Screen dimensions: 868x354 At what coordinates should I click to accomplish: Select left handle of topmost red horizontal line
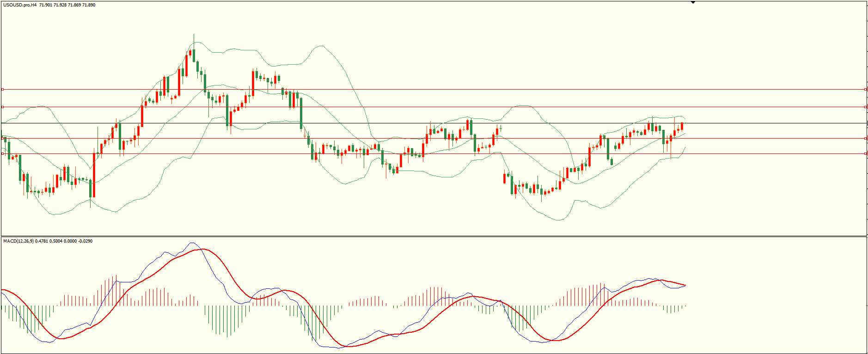pyautogui.click(x=2, y=89)
